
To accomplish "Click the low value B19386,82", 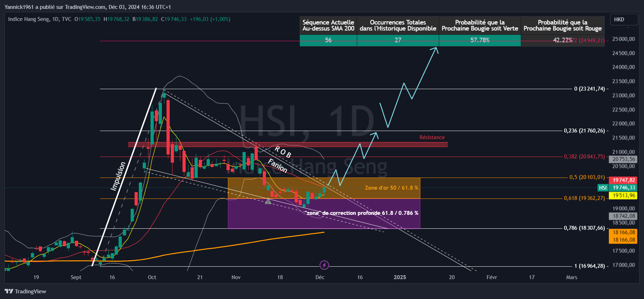I will tap(145, 19).
